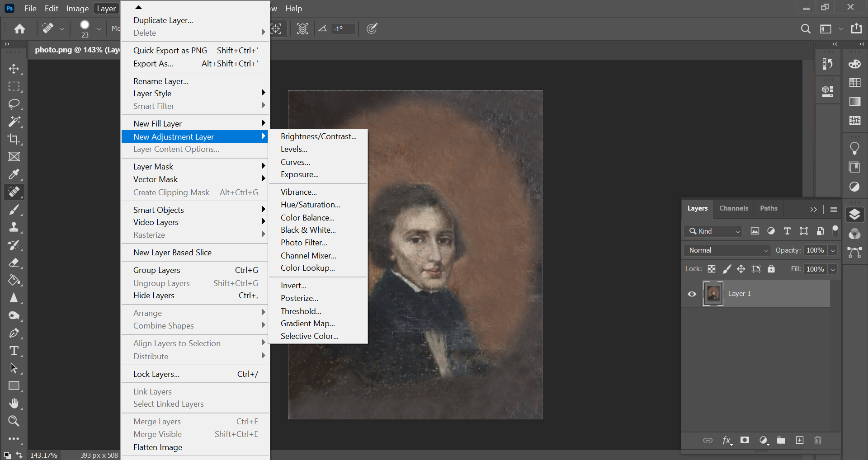The height and width of the screenshot is (460, 868).
Task: Select the Healing Brush tool
Action: (x=14, y=192)
